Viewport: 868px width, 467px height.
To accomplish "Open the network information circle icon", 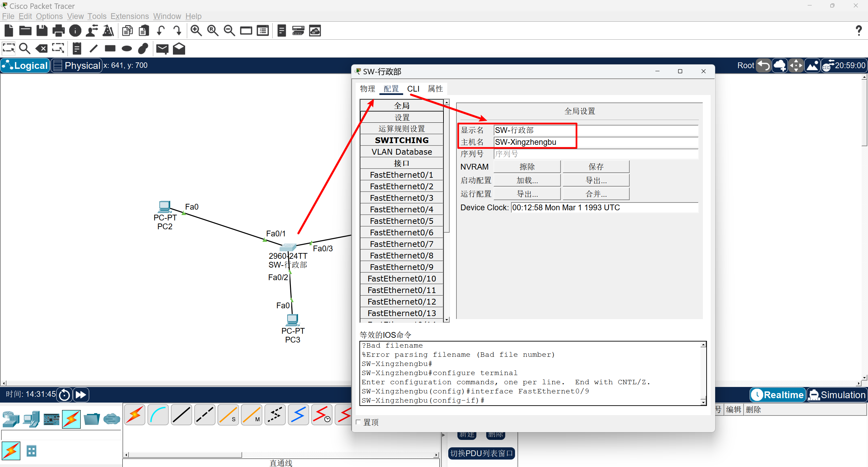I will tap(75, 31).
